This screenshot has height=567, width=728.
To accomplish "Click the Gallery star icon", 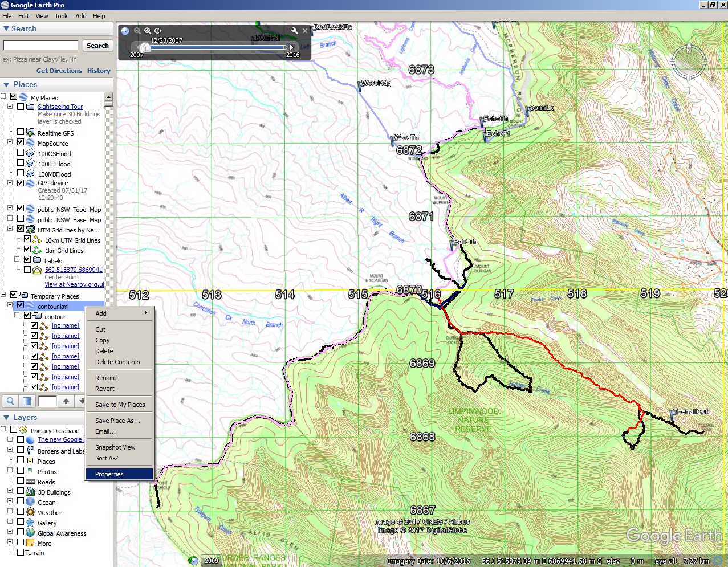I will click(30, 523).
